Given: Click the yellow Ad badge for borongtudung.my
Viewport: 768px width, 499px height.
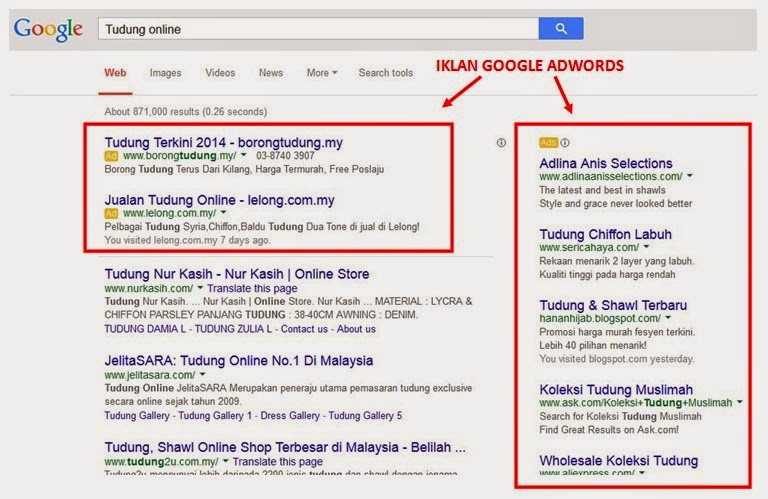Looking at the screenshot, I should [x=111, y=156].
